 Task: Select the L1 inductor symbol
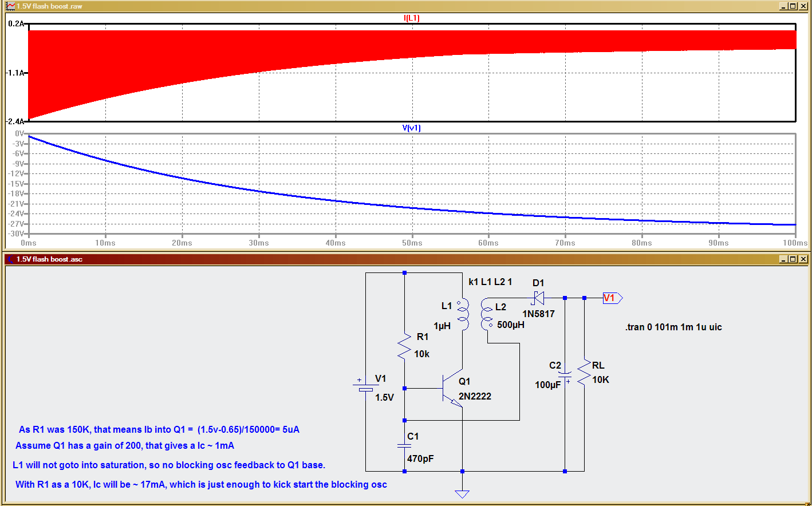point(463,314)
